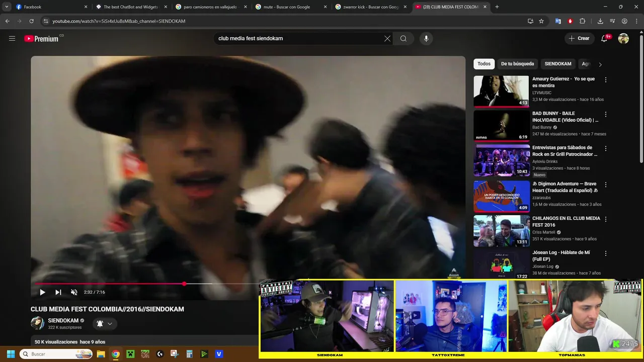Open the Criss Martell channel name
The width and height of the screenshot is (644, 362).
[544, 232]
